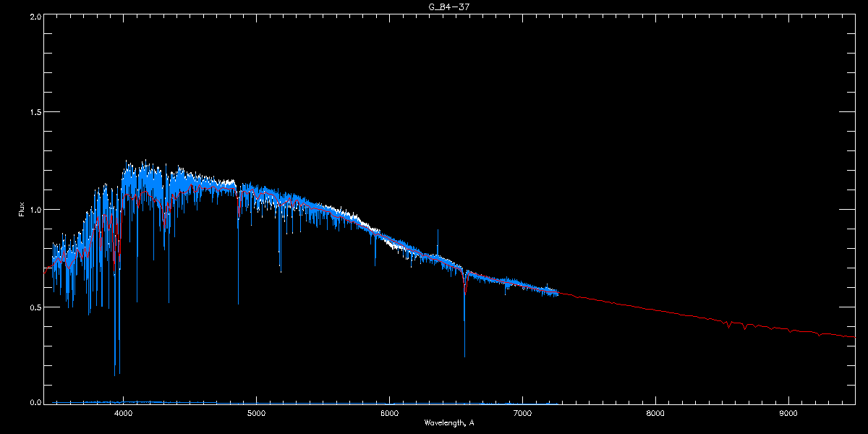Click the 2.0 flux tick label
The width and height of the screenshot is (868, 434).
coord(35,15)
